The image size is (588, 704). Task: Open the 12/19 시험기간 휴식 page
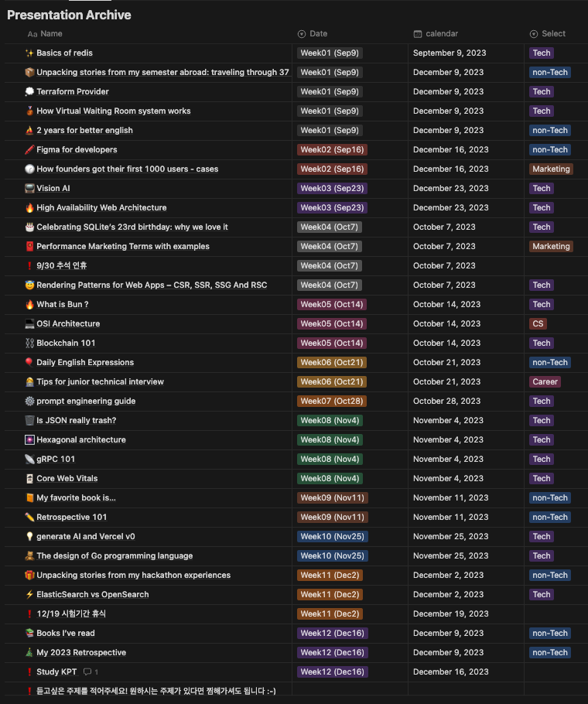pyautogui.click(x=71, y=613)
